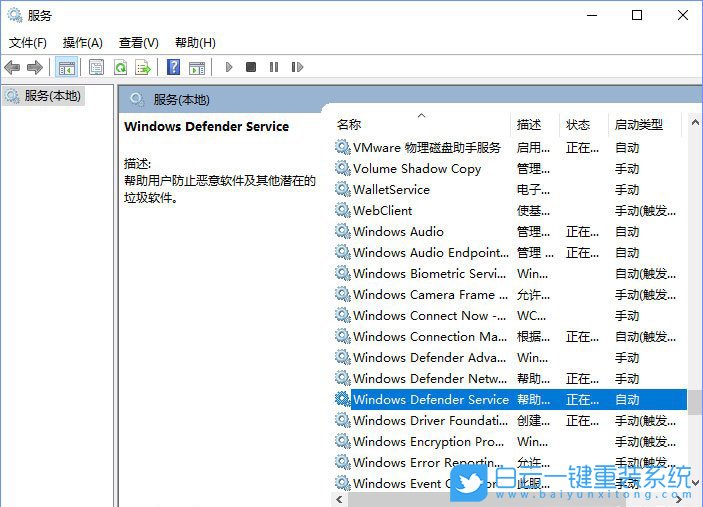
Task: Select the Windows Biometric Service row
Action: click(x=510, y=273)
